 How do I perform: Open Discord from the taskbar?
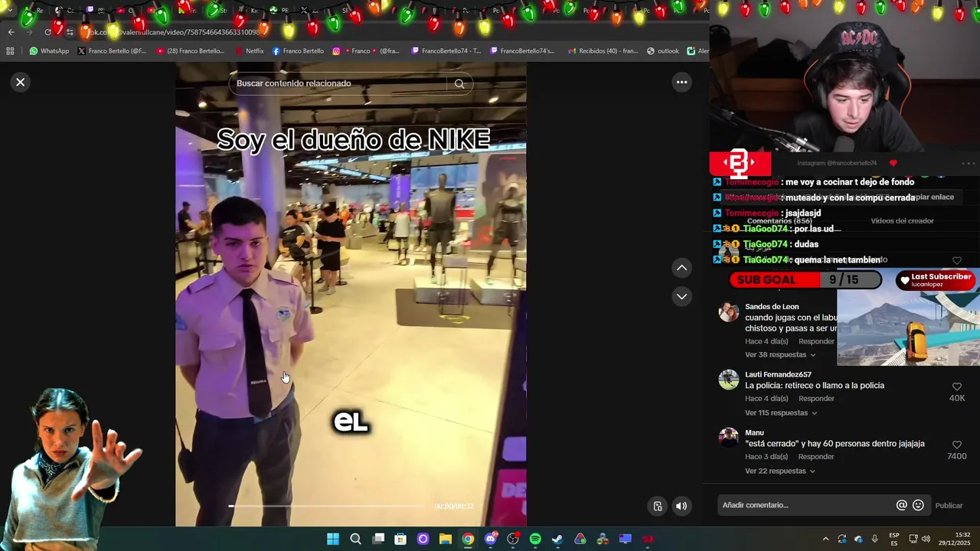pos(491,540)
